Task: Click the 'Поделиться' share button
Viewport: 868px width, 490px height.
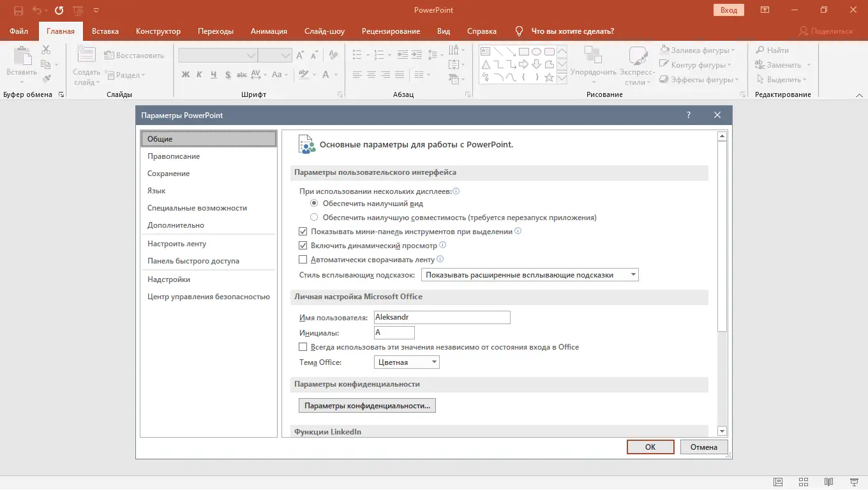Action: 826,31
